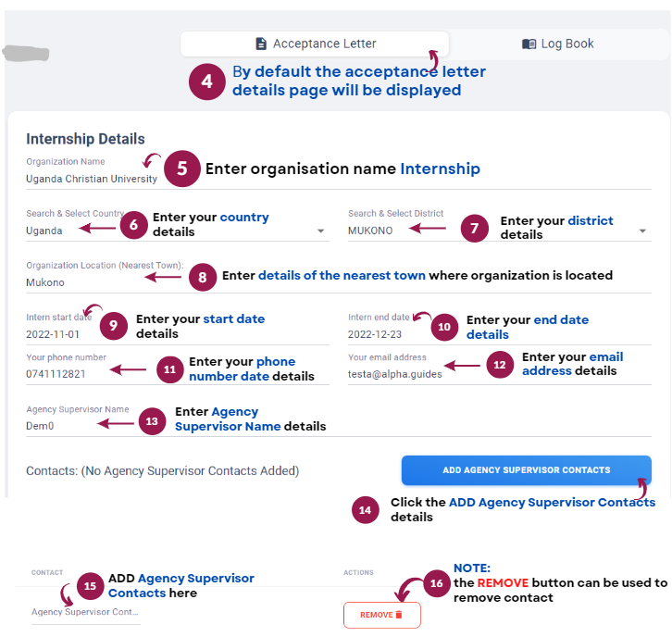Click the numbered badge 16 annotation
The image size is (672, 637).
coord(436,583)
